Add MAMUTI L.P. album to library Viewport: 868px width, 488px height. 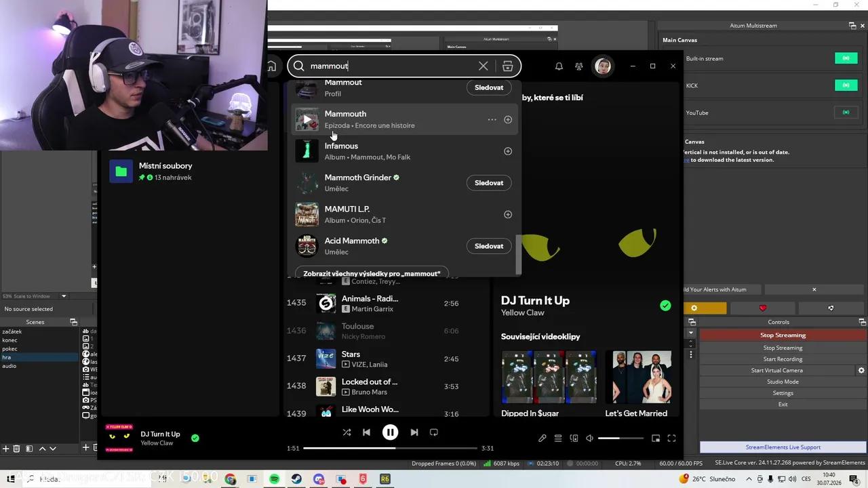coord(508,214)
